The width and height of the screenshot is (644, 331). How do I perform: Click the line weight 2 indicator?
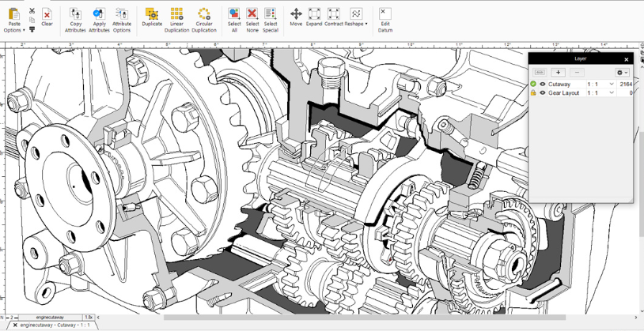(x=12, y=318)
